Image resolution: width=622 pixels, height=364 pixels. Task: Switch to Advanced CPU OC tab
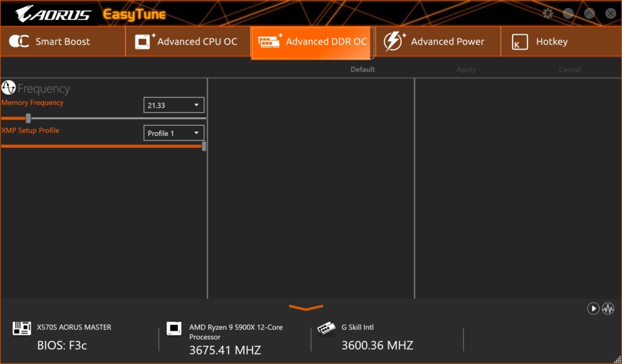coord(188,42)
